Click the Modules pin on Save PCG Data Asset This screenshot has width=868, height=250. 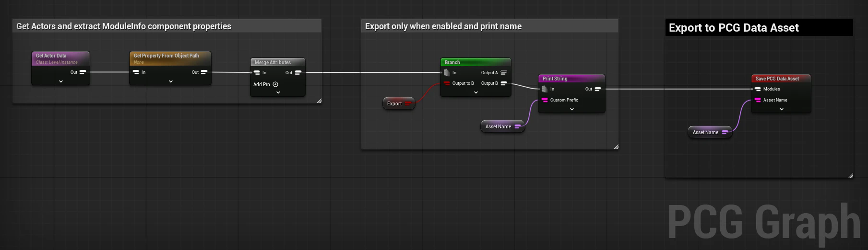[x=758, y=89]
